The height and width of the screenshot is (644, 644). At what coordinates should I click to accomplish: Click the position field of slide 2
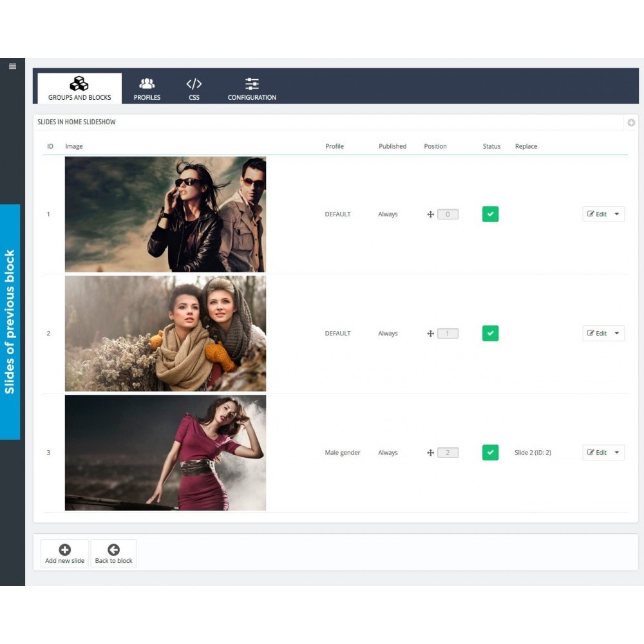(448, 334)
